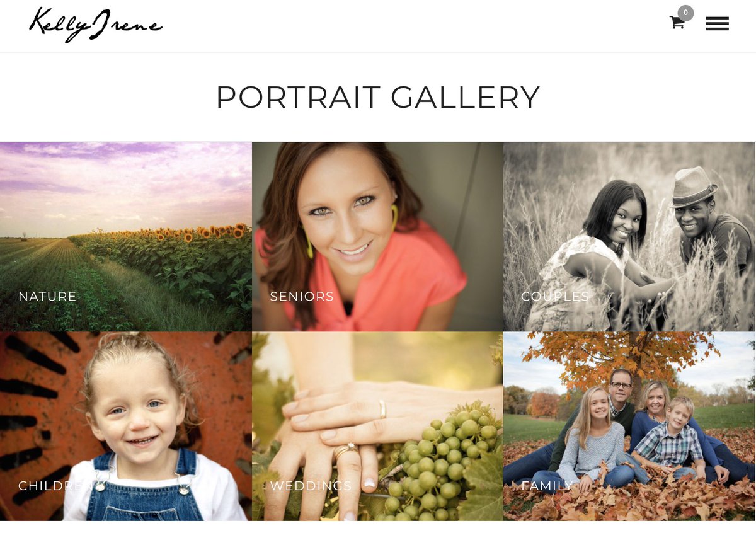
Task: Open the WEDDINGS gallery label
Action: pyautogui.click(x=311, y=486)
